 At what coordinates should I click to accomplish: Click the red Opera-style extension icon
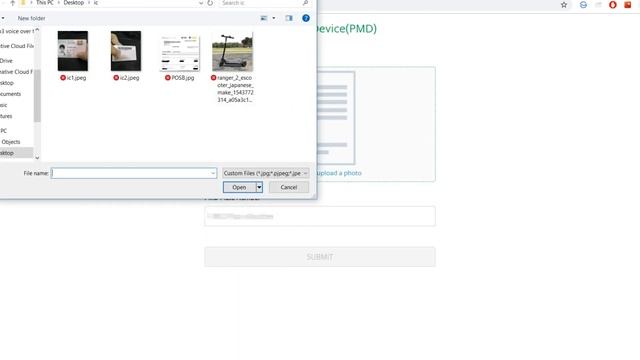pos(613,5)
